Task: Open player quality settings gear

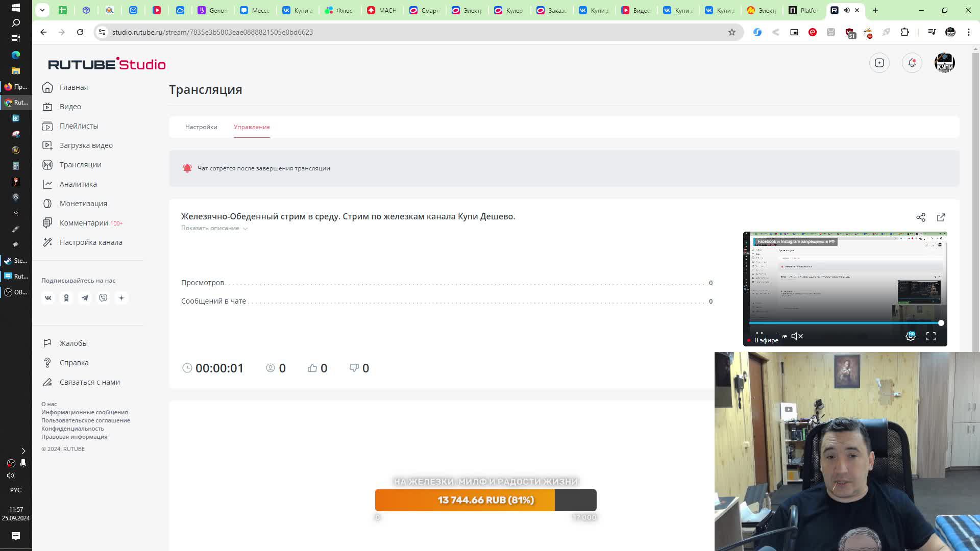Action: (x=910, y=336)
